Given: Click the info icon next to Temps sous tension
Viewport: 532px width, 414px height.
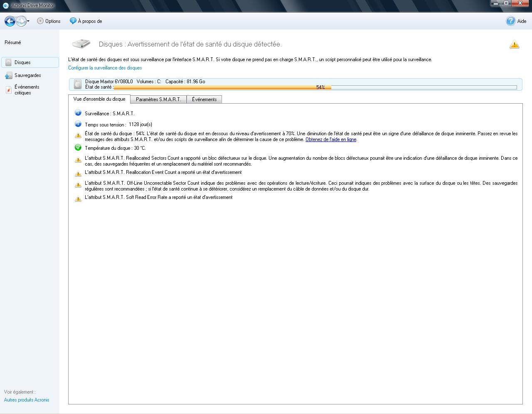Looking at the screenshot, I should pos(78,124).
